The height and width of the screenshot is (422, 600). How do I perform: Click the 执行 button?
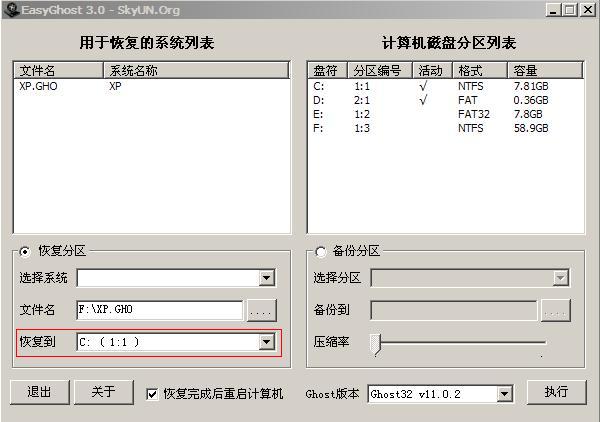[x=556, y=392]
